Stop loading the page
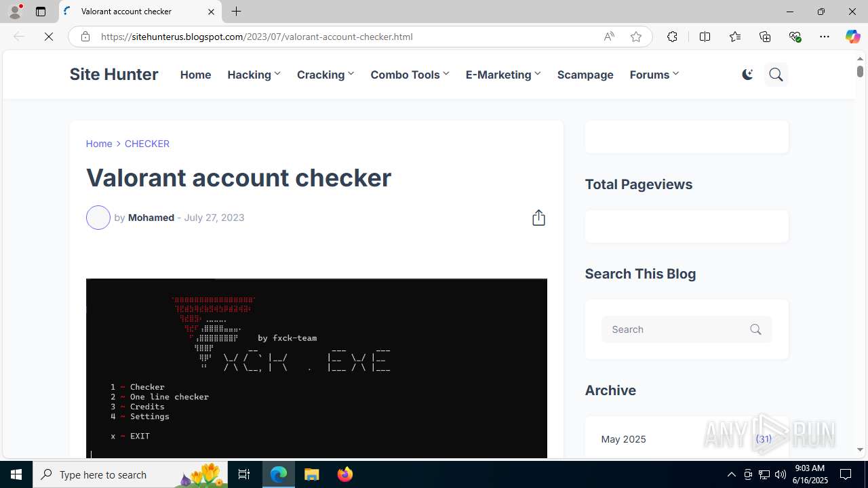This screenshot has width=868, height=488. tap(49, 37)
